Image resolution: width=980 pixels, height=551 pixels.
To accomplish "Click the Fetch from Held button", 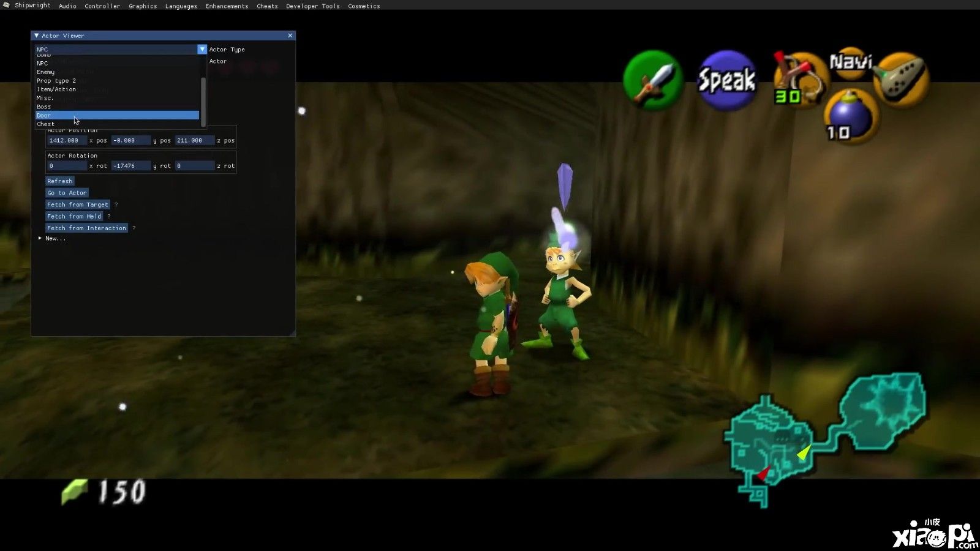I will [74, 216].
